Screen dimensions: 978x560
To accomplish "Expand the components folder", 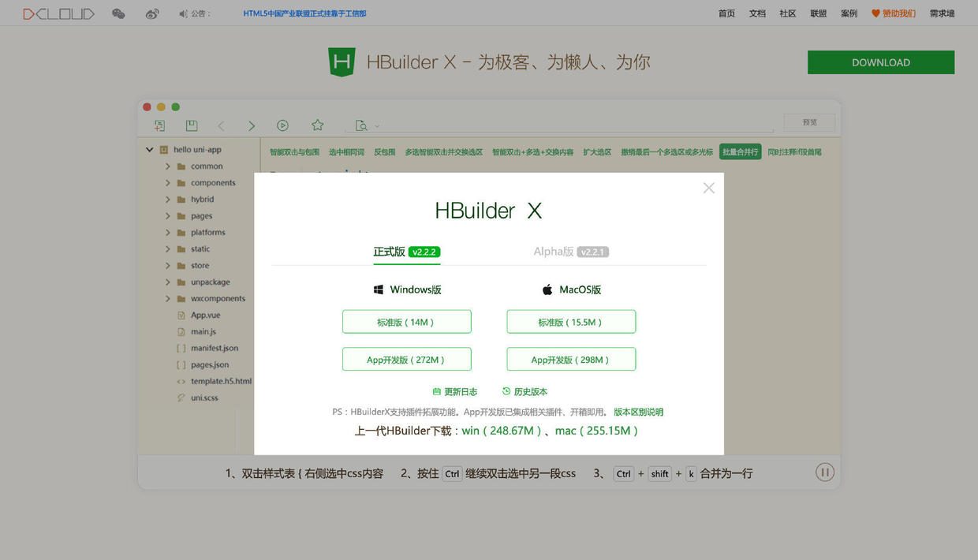I will 168,183.
